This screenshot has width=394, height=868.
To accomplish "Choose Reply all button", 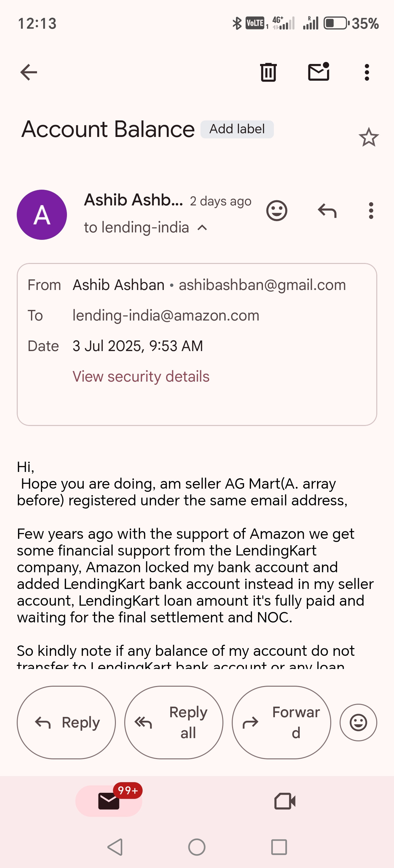I will point(174,722).
